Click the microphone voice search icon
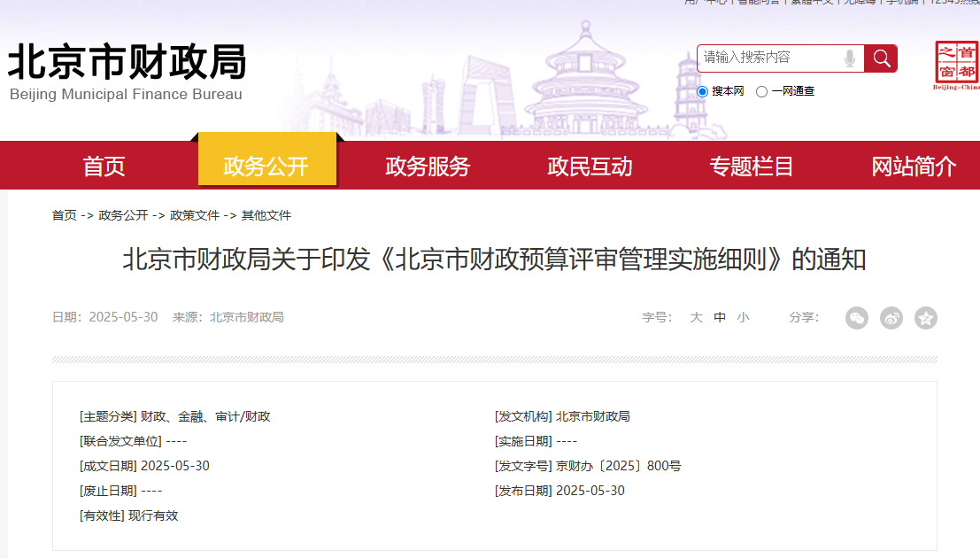The image size is (980, 558). pyautogui.click(x=849, y=58)
